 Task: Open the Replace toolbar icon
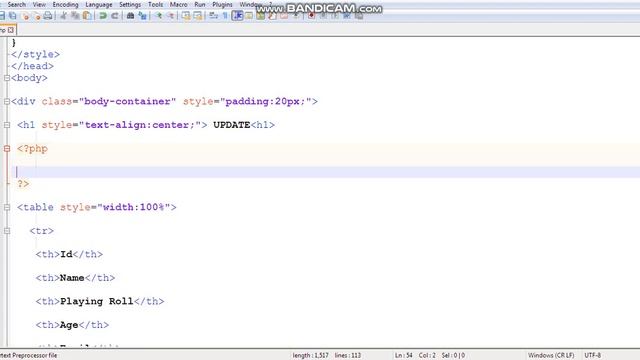pos(142,16)
